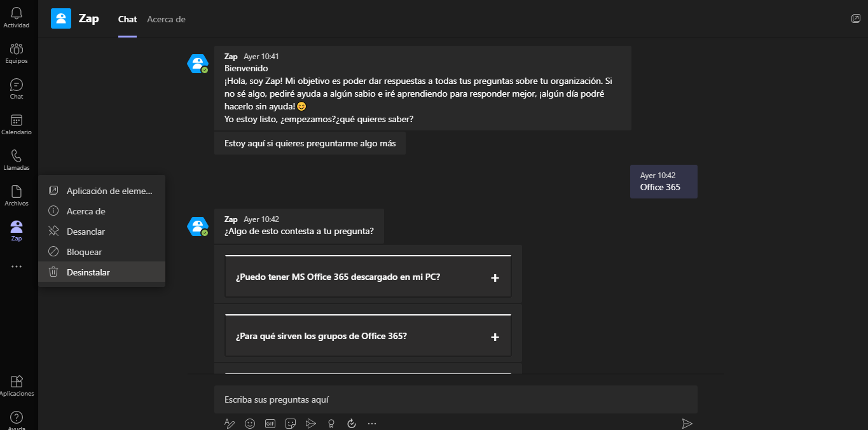
Task: Expand plus on MS Office 365 descargado card
Action: pyautogui.click(x=495, y=278)
